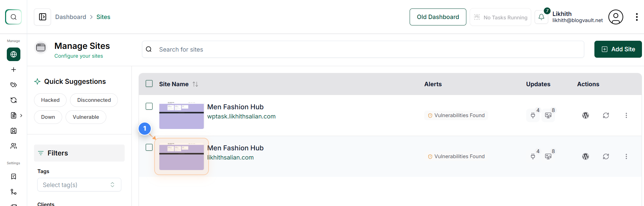This screenshot has width=644, height=206.
Task: Click the Add Site button
Action: point(618,49)
